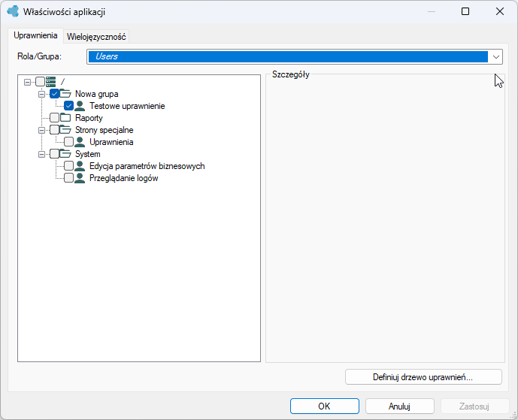
Task: Click the Przeglądanie logów user icon
Action: (x=80, y=178)
